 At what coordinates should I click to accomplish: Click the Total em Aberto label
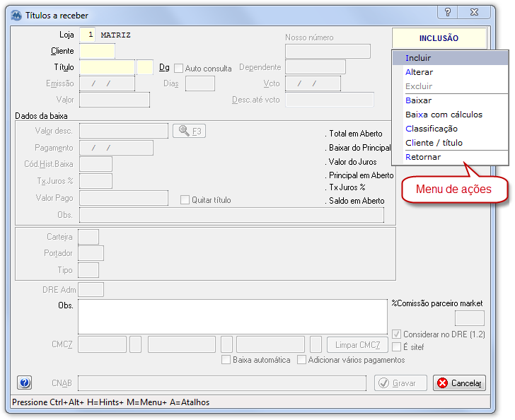point(356,134)
